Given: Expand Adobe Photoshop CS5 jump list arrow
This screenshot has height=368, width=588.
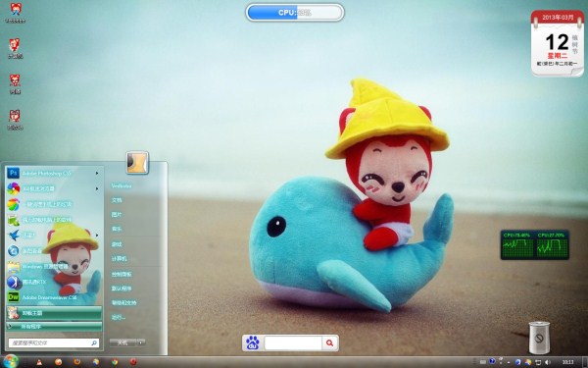Looking at the screenshot, I should [97, 173].
